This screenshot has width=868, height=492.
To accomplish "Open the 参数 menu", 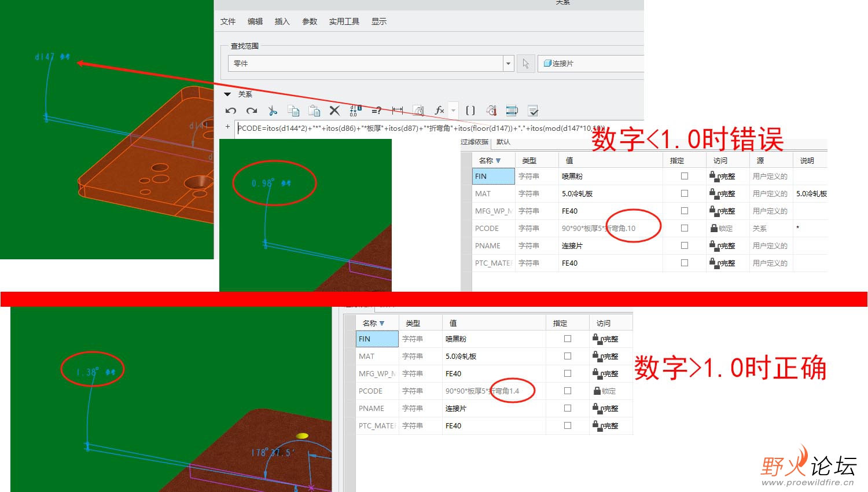I will (310, 21).
